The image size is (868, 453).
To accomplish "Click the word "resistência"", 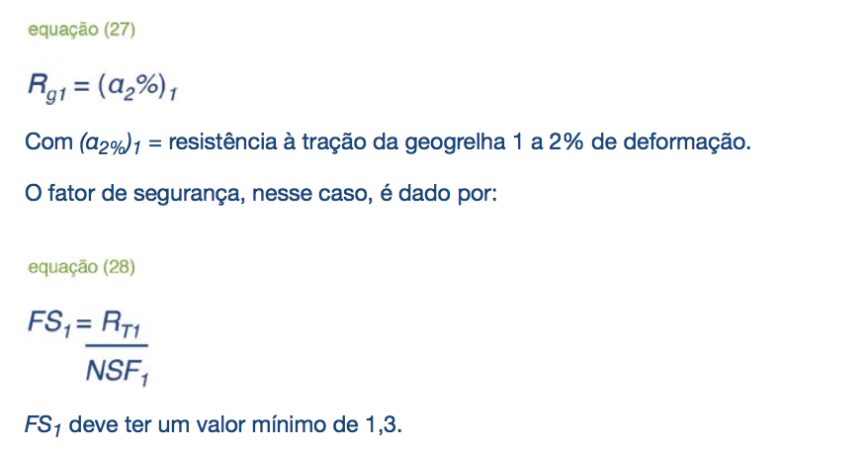I will point(222,141).
